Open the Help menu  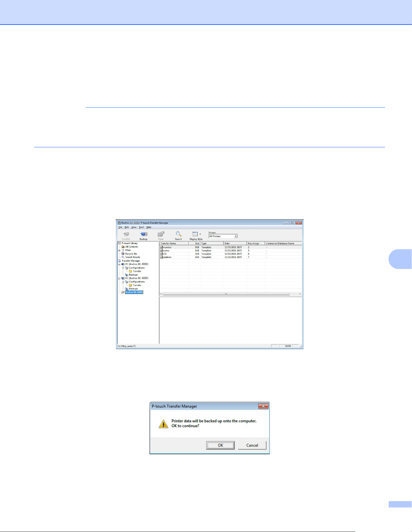(x=149, y=227)
